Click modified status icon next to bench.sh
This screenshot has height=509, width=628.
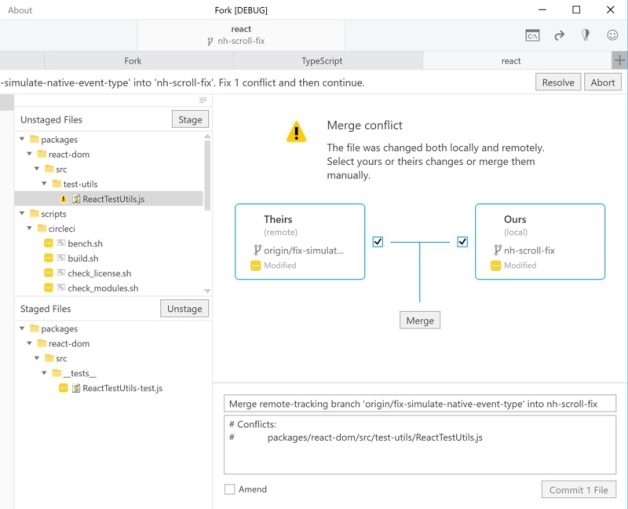49,244
